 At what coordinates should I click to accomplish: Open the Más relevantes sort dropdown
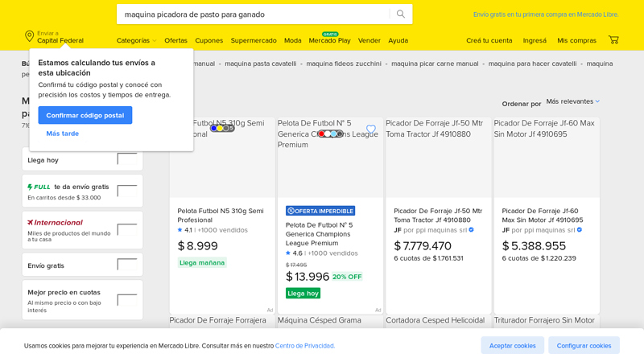click(x=572, y=101)
